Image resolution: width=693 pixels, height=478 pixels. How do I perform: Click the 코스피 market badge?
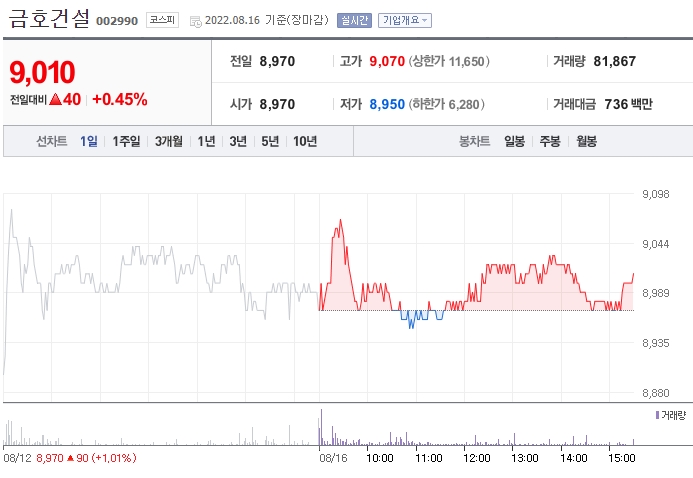point(162,20)
